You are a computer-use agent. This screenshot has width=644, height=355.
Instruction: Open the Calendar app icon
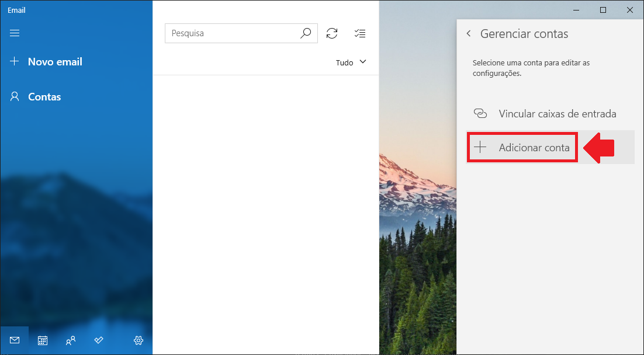pyautogui.click(x=43, y=340)
